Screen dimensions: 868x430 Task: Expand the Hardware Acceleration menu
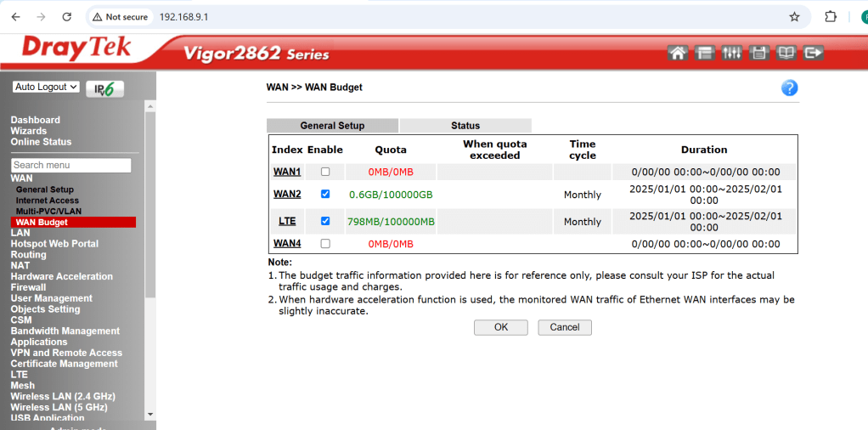tap(61, 276)
